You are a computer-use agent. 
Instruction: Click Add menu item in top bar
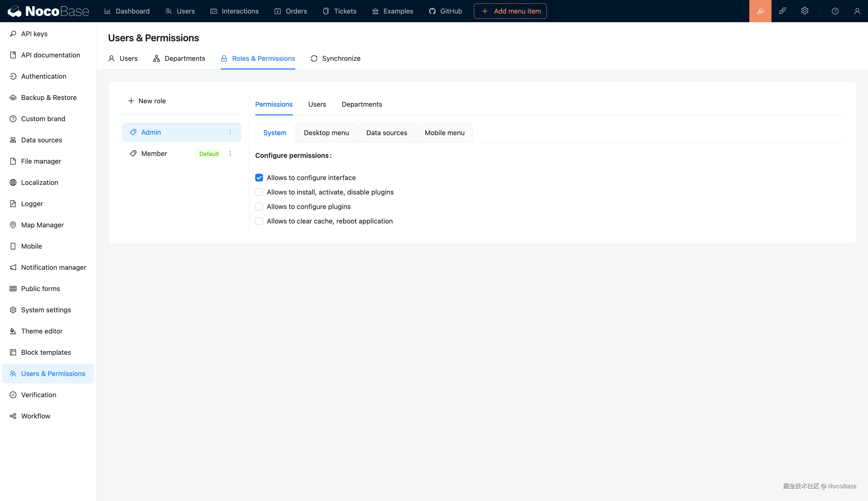click(510, 11)
